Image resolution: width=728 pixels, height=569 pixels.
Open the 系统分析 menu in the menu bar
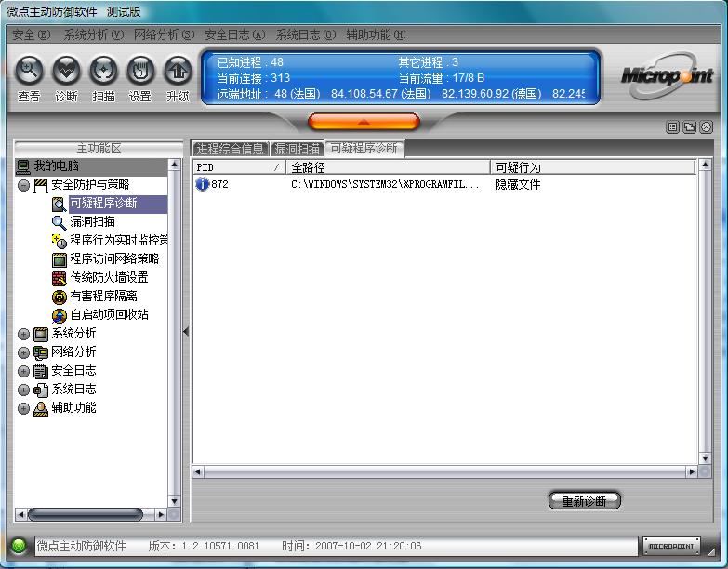pyautogui.click(x=93, y=34)
